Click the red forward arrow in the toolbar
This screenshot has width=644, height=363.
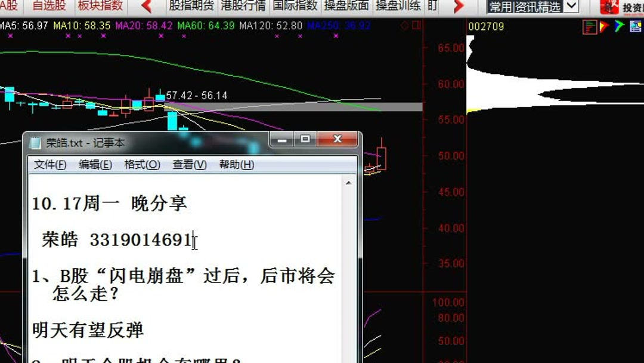point(458,7)
